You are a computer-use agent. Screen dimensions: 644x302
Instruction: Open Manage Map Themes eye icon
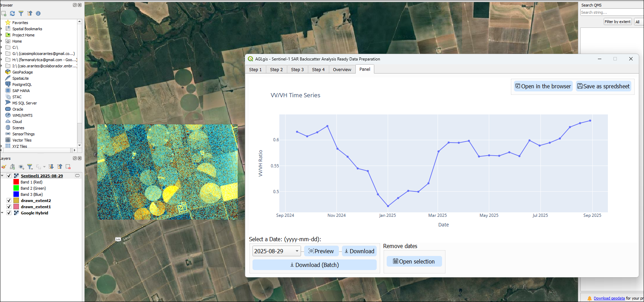click(21, 167)
